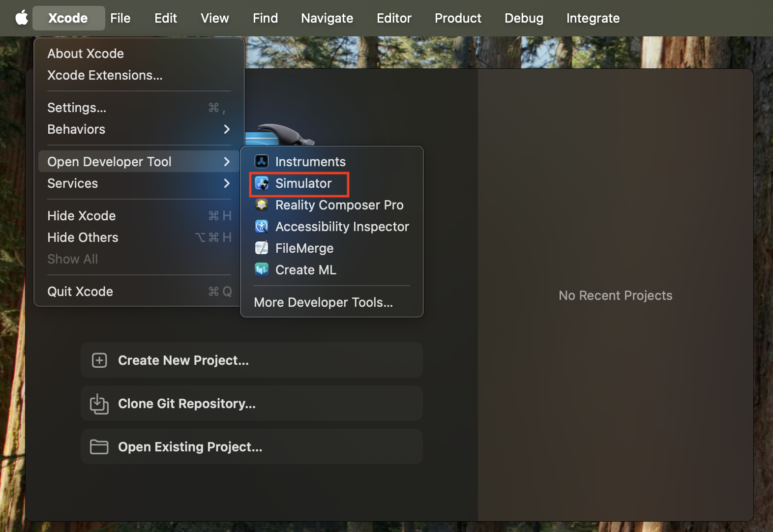Click the Reality Composer Pro icon

tap(262, 205)
